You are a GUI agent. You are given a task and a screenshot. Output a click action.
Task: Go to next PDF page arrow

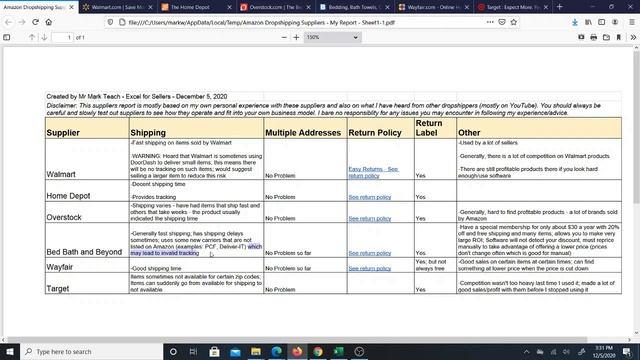point(44,37)
